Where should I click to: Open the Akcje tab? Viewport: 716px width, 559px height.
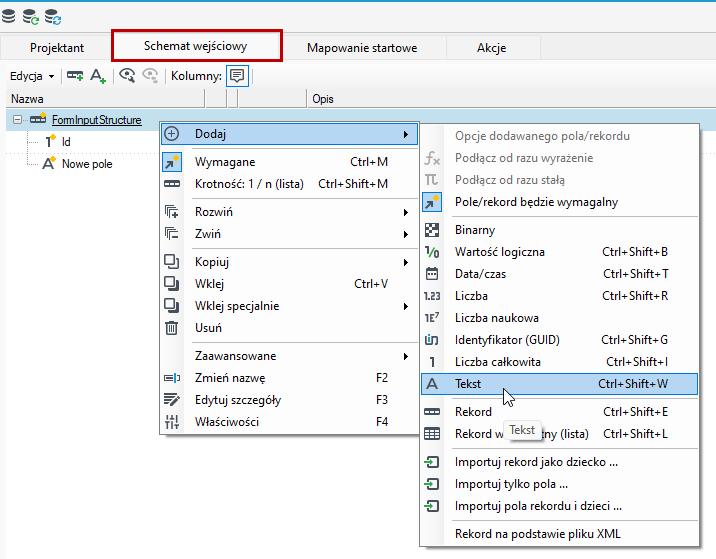point(492,47)
